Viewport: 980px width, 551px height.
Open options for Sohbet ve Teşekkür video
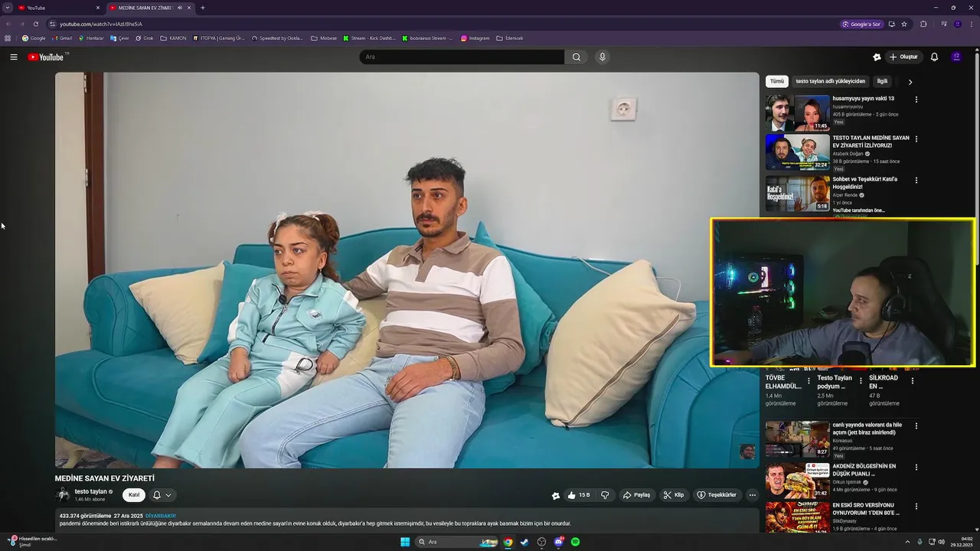pos(916,181)
